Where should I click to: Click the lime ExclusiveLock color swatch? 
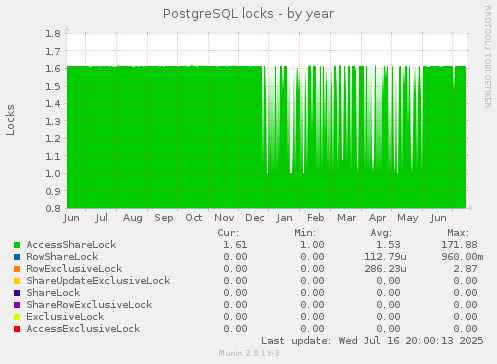point(17,317)
